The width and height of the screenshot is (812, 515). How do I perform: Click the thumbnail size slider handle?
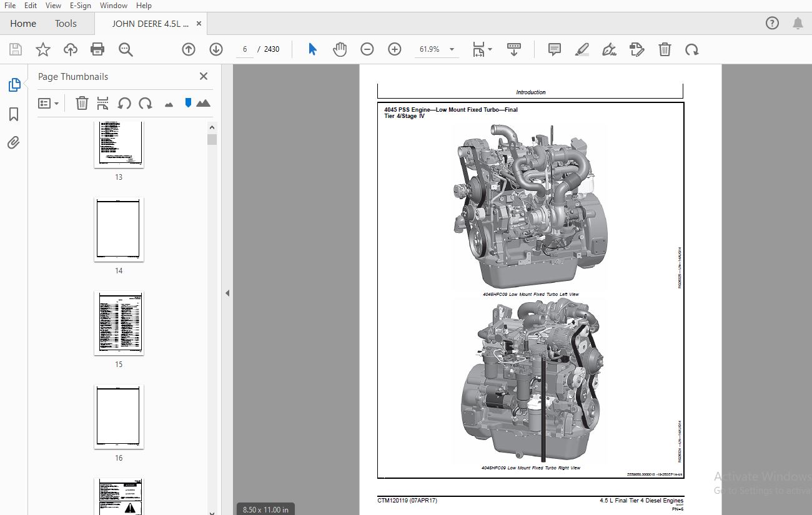[x=188, y=103]
